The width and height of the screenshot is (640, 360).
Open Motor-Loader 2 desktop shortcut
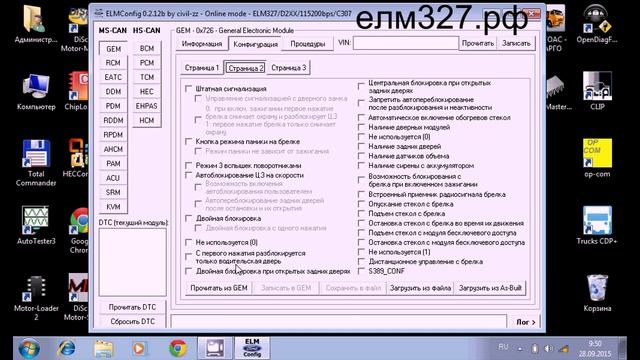click(x=36, y=298)
